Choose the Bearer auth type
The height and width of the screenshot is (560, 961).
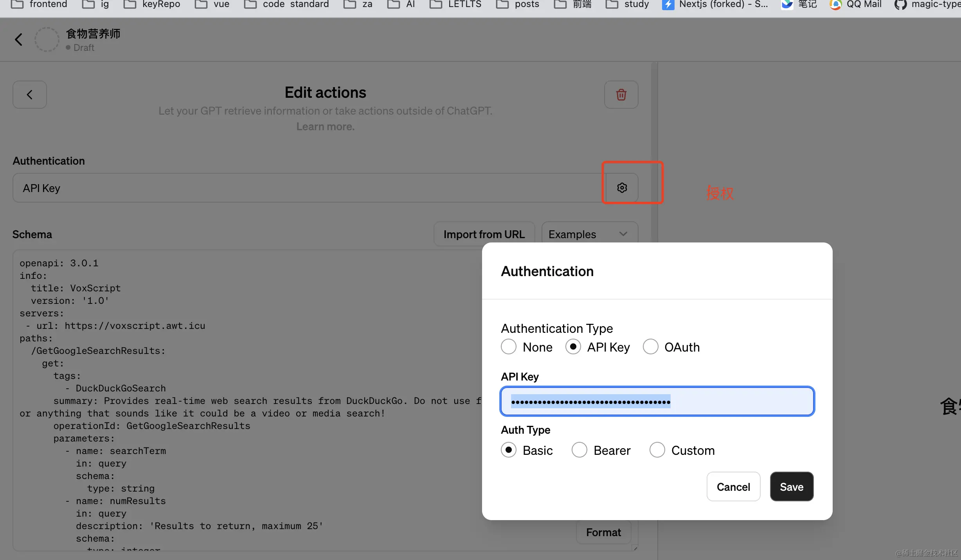(579, 450)
